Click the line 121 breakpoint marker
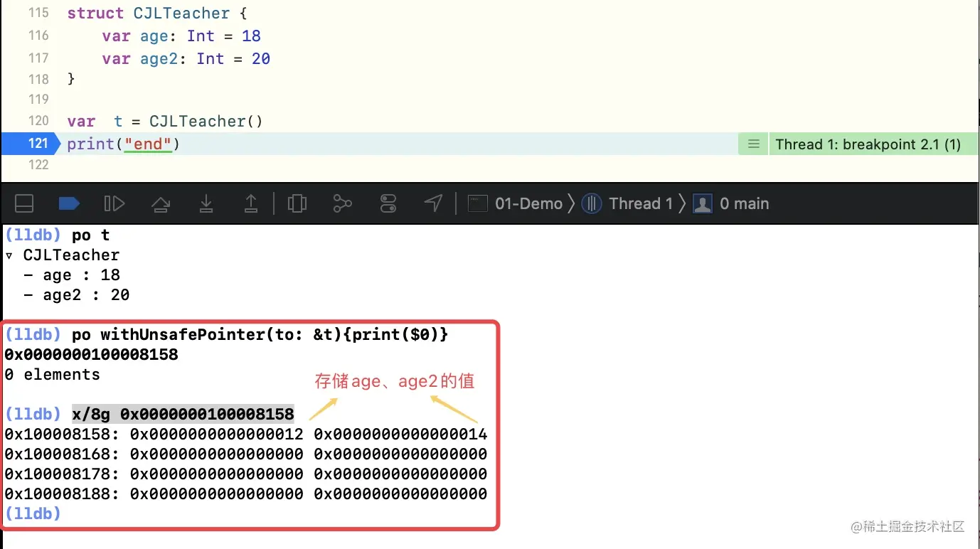Screen dimensions: 980x549 pos(31,144)
